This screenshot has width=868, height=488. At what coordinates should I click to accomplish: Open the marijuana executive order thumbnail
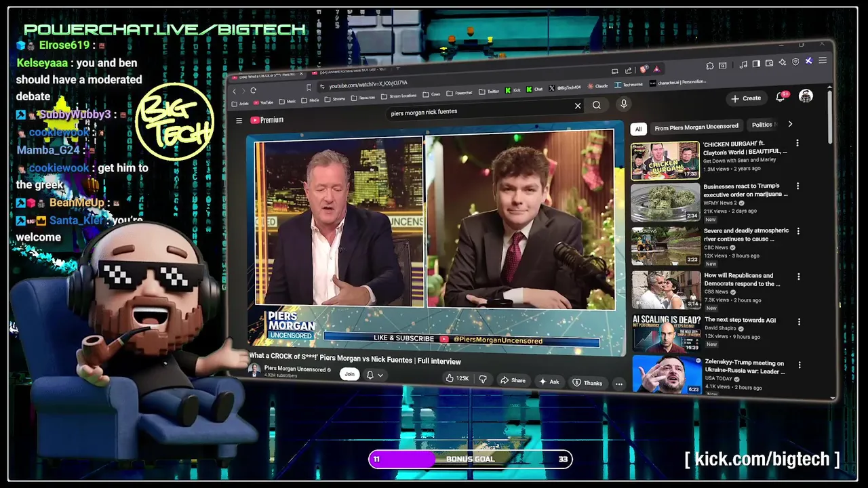(665, 202)
